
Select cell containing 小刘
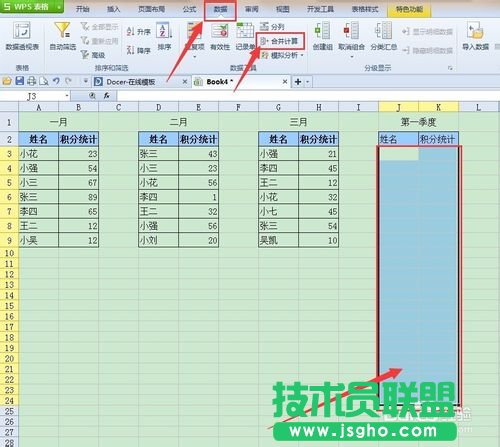coord(159,240)
